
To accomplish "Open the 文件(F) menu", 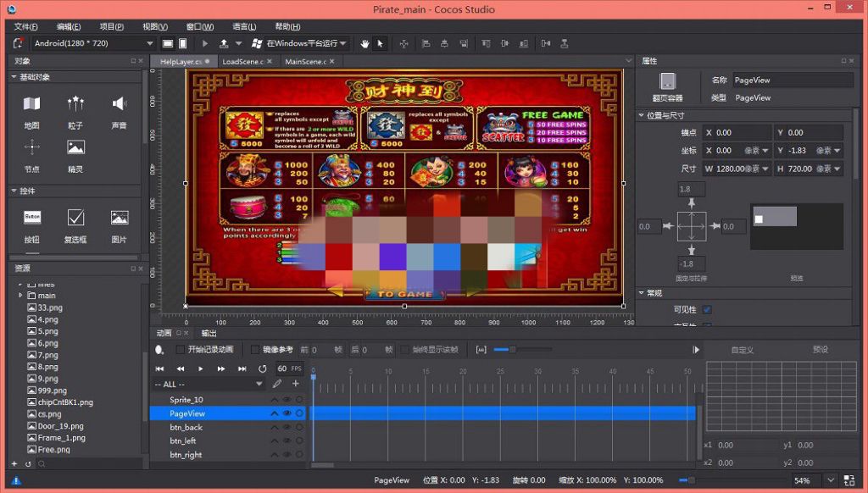I will point(26,26).
